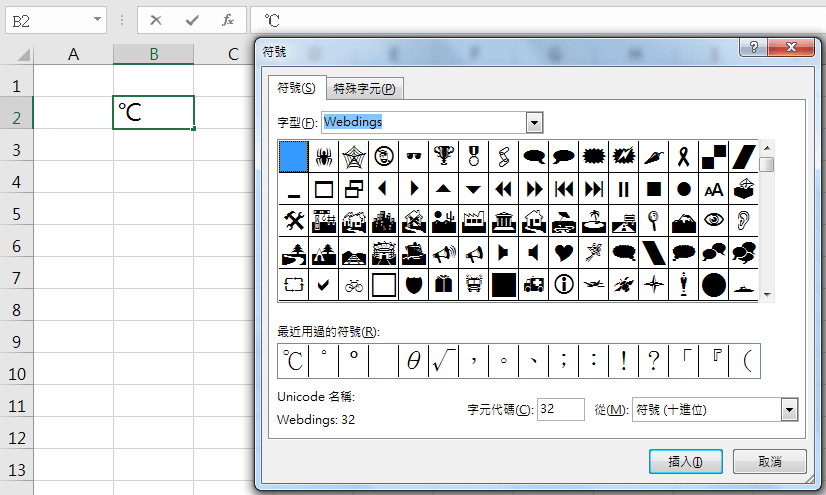Select the eye symbol in the grid

714,220
